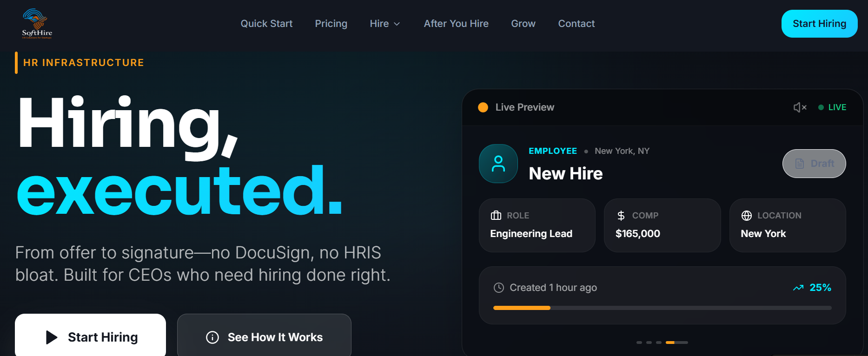Image resolution: width=868 pixels, height=356 pixels.
Task: Click the trending up arrow icon
Action: [798, 288]
